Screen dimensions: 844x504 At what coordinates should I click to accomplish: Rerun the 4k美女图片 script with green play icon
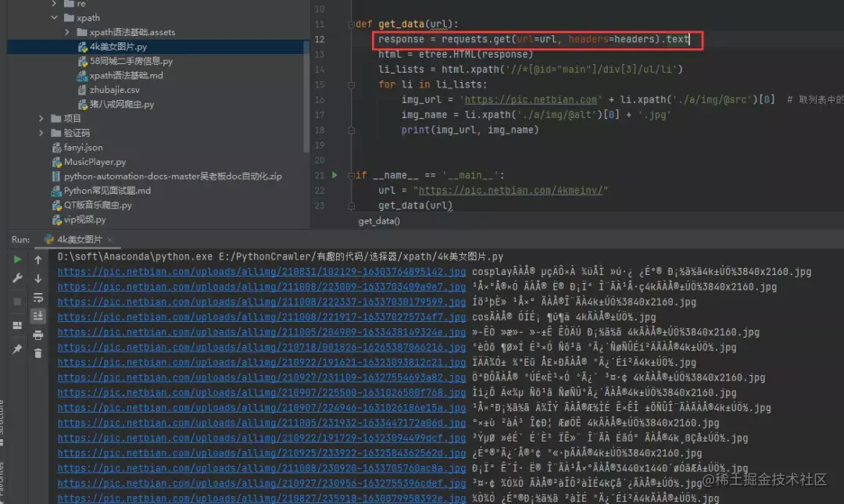[x=17, y=259]
